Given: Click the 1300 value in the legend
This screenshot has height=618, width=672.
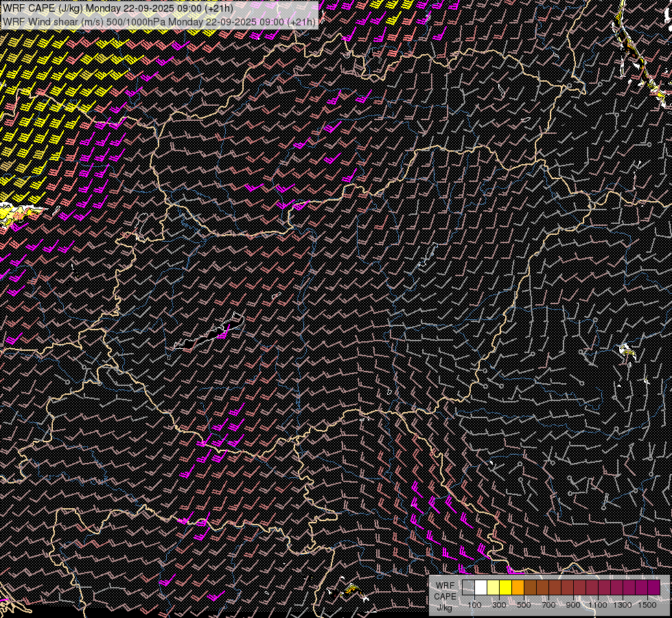Looking at the screenshot, I should [623, 605].
